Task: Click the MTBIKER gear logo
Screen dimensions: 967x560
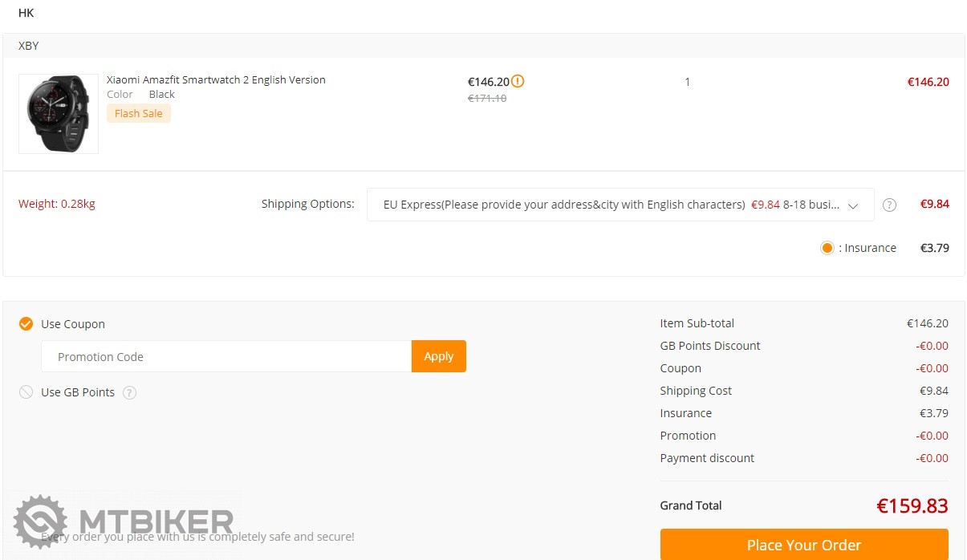Action: pyautogui.click(x=40, y=521)
